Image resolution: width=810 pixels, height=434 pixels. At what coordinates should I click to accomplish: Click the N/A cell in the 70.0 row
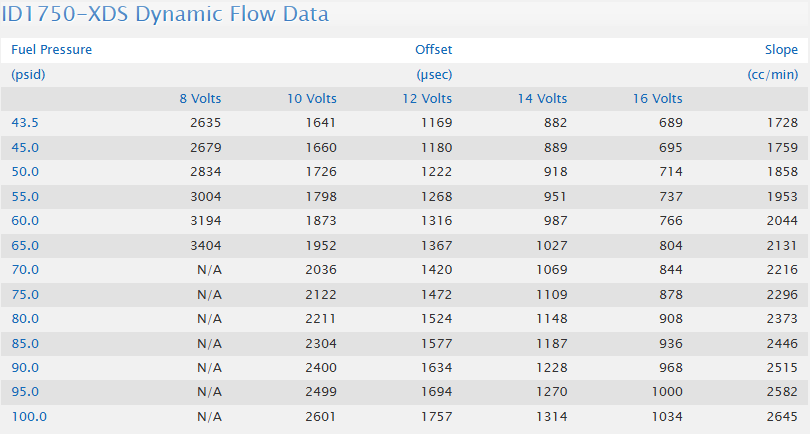pyautogui.click(x=208, y=269)
